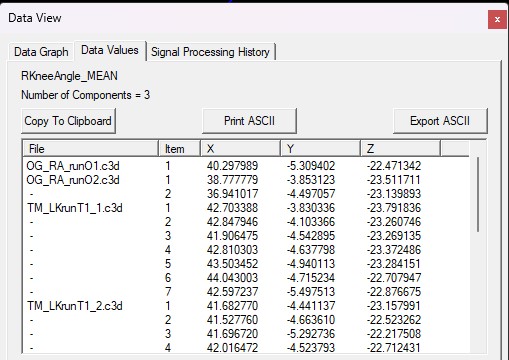Click the Z value -23.791836
The image size is (509, 360).
(394, 208)
